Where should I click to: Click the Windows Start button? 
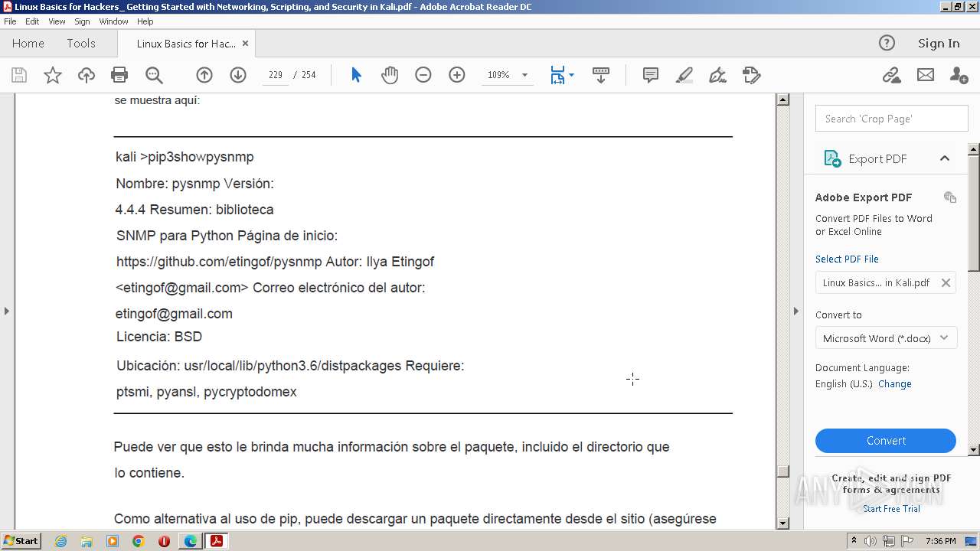(21, 541)
